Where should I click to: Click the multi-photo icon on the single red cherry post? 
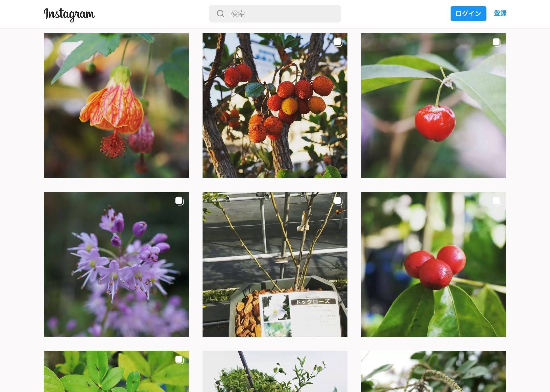tap(497, 42)
